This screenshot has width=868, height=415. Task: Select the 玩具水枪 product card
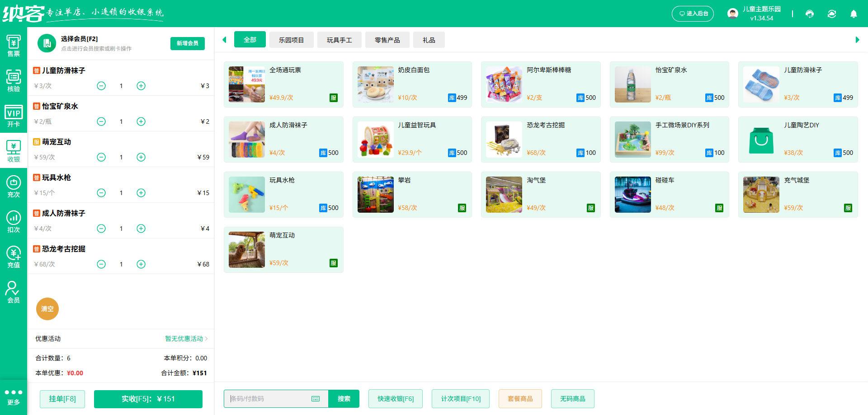[283, 195]
